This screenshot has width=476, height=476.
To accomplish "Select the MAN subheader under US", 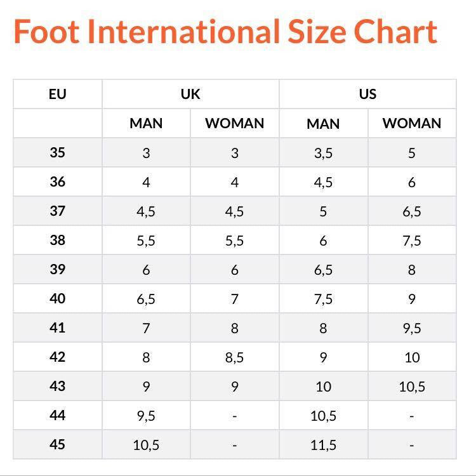I will pos(323,123).
